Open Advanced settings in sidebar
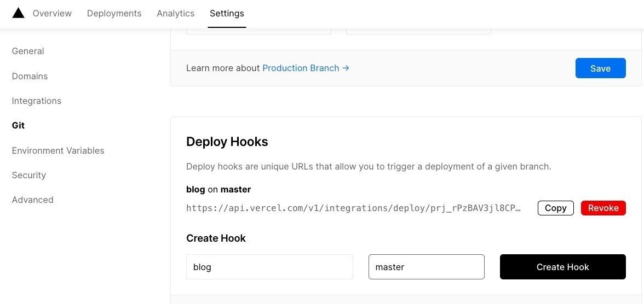The height and width of the screenshot is (304, 644). click(x=33, y=200)
